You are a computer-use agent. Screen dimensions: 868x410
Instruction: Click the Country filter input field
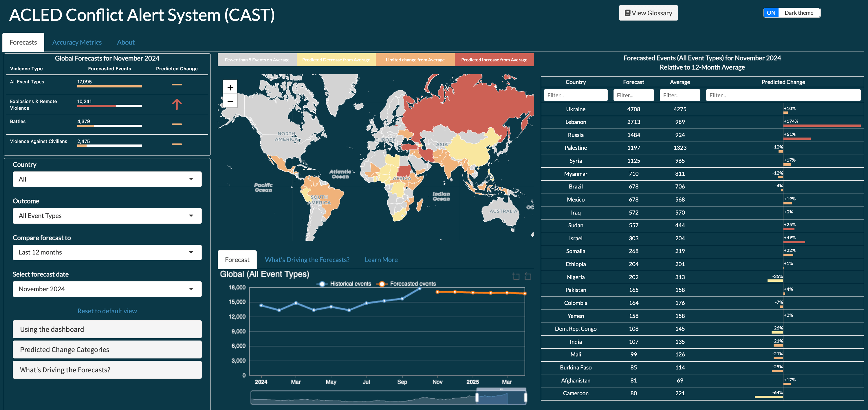[576, 95]
